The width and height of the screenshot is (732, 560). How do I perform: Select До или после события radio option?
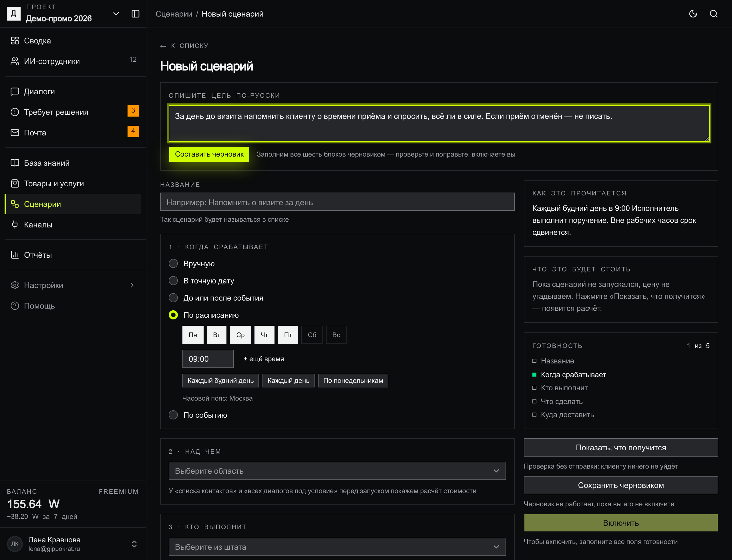point(173,298)
